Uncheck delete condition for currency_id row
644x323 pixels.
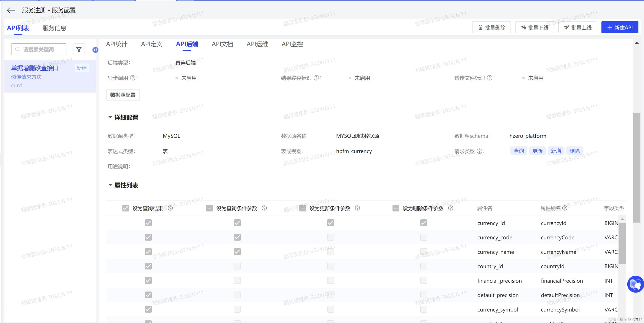tap(424, 223)
